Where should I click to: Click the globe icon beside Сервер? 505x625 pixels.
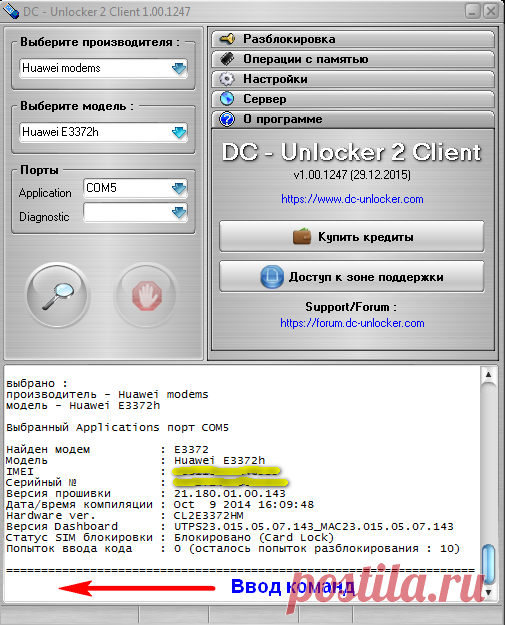(x=227, y=99)
